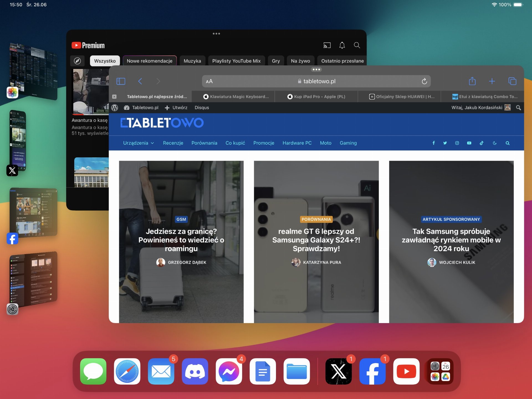Toggle dark mode moon icon

click(495, 143)
